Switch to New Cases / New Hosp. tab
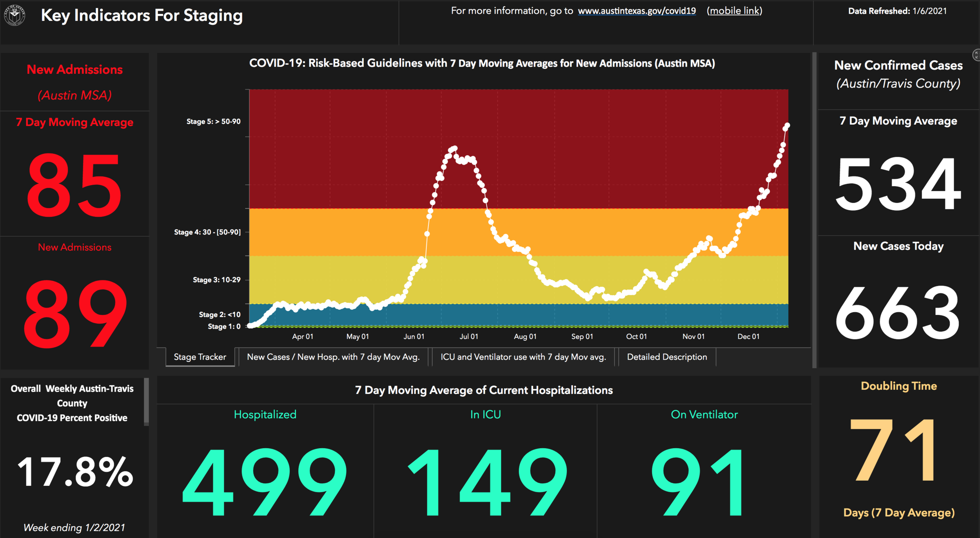Viewport: 980px width, 538px height. [333, 357]
